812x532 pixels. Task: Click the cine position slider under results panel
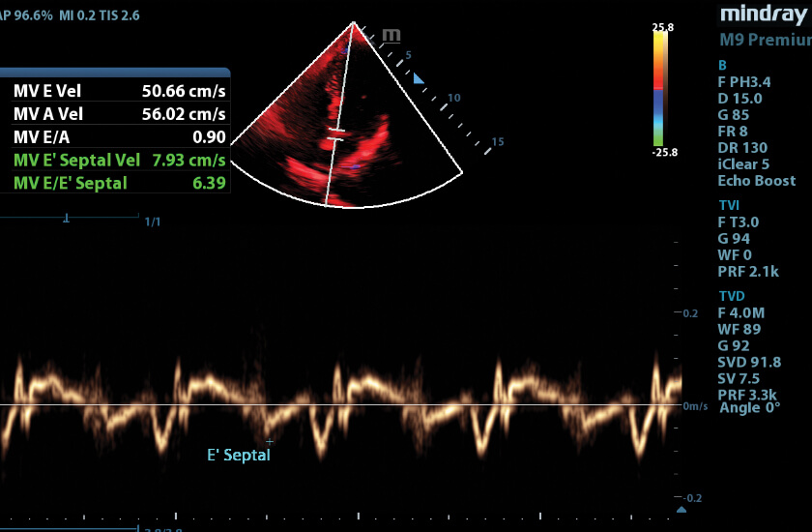(x=67, y=220)
